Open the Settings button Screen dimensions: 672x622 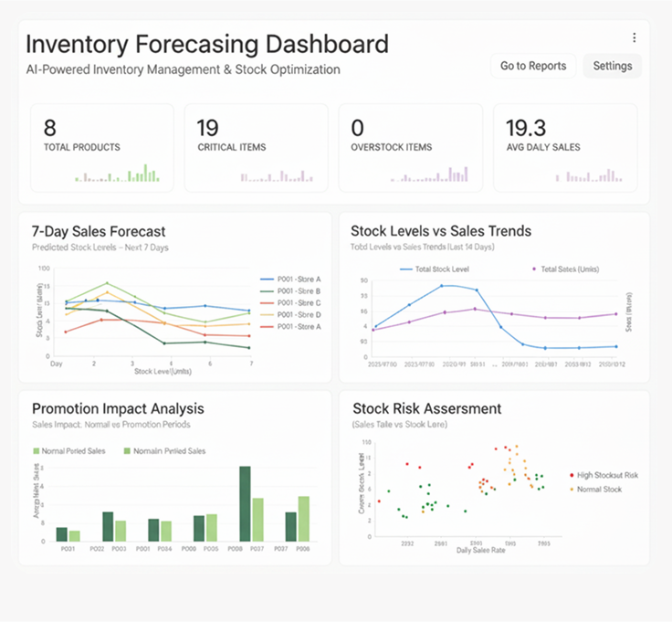[x=612, y=66]
